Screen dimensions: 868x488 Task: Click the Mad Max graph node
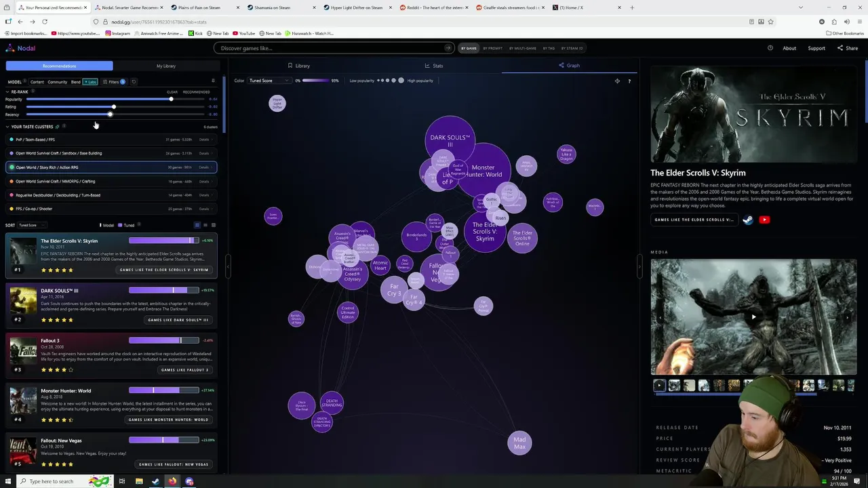[519, 443]
